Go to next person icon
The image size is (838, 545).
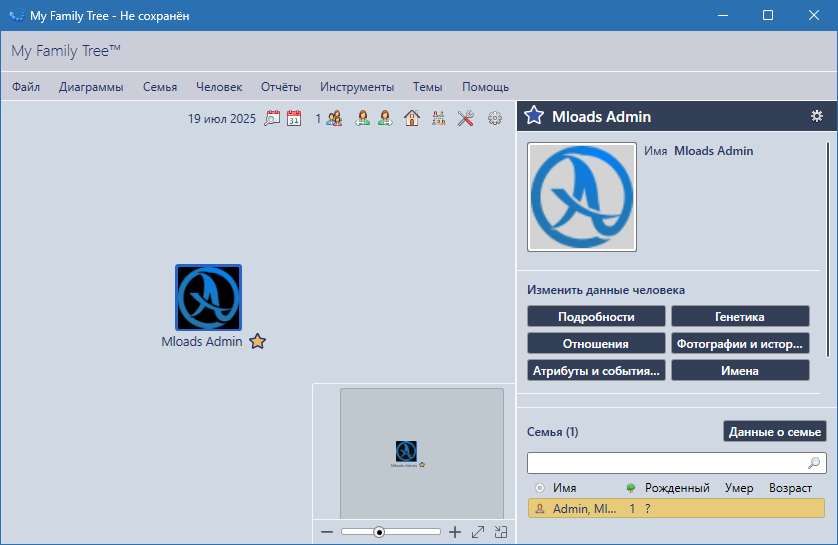pos(385,118)
